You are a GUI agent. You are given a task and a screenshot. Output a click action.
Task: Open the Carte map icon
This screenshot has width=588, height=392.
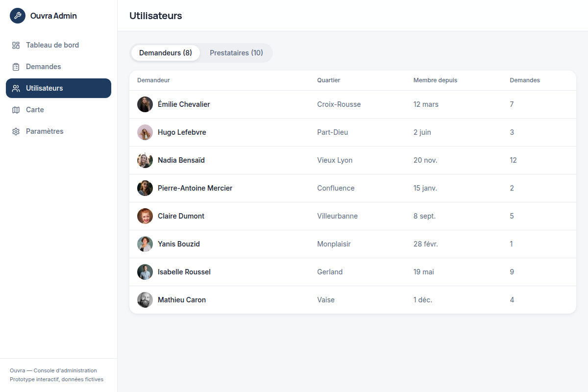click(x=16, y=110)
